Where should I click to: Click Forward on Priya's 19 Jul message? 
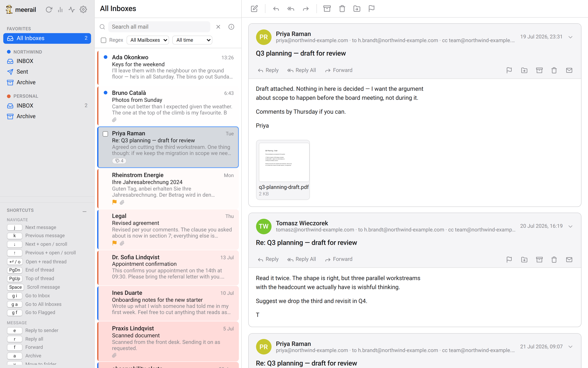click(x=339, y=70)
